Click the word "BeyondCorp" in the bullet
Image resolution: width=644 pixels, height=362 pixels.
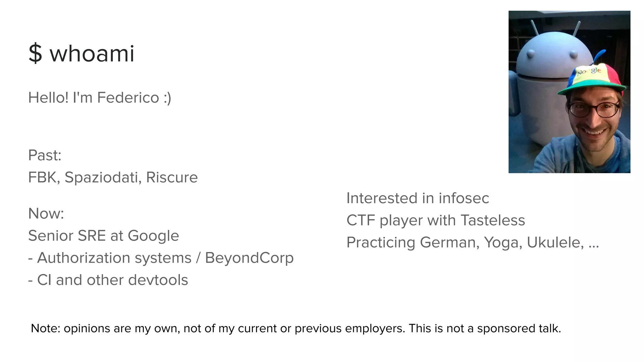pyautogui.click(x=249, y=258)
